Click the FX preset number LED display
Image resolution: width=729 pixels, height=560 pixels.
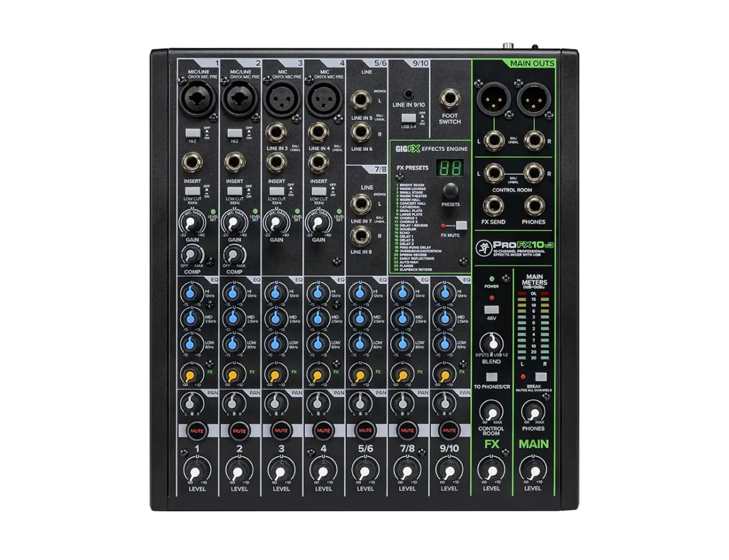(x=449, y=169)
